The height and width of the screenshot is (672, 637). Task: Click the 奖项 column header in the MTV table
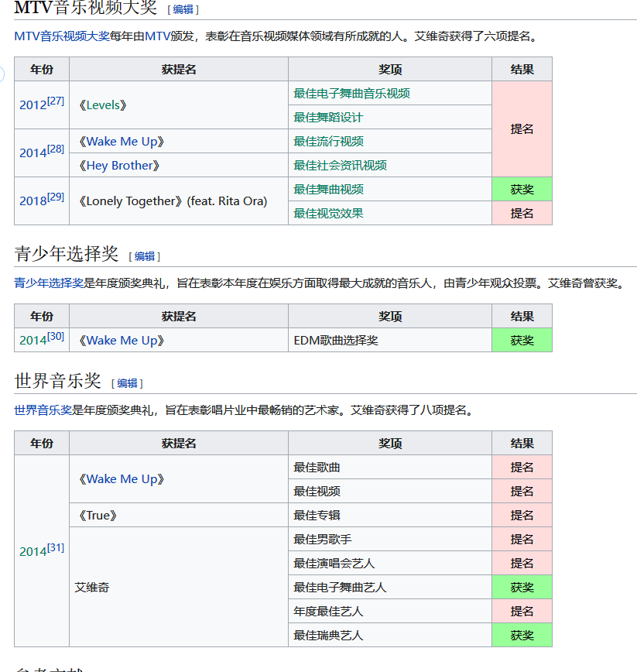coord(390,69)
